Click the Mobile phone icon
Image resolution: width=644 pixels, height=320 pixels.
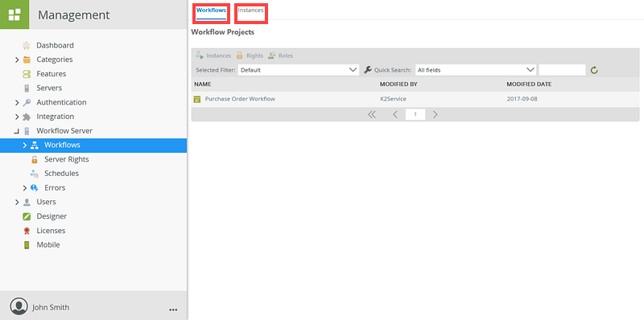click(x=27, y=245)
